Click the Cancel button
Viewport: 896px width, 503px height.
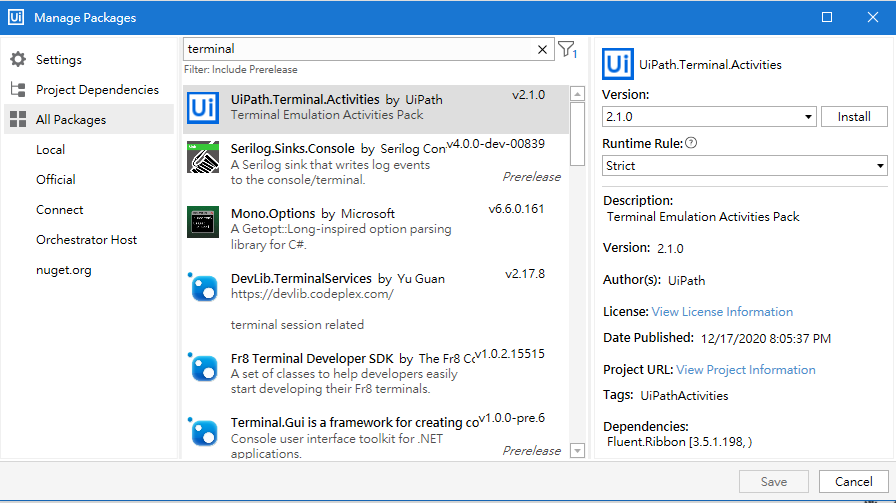point(854,482)
